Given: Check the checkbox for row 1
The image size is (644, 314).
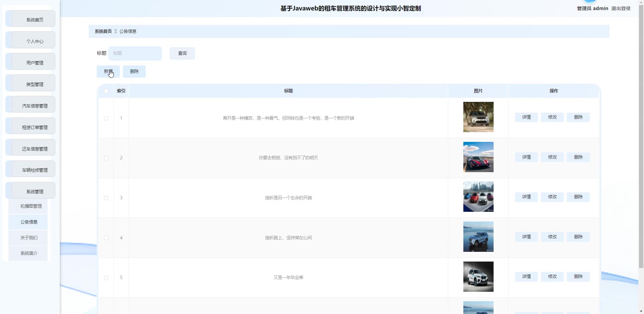Looking at the screenshot, I should click(106, 118).
